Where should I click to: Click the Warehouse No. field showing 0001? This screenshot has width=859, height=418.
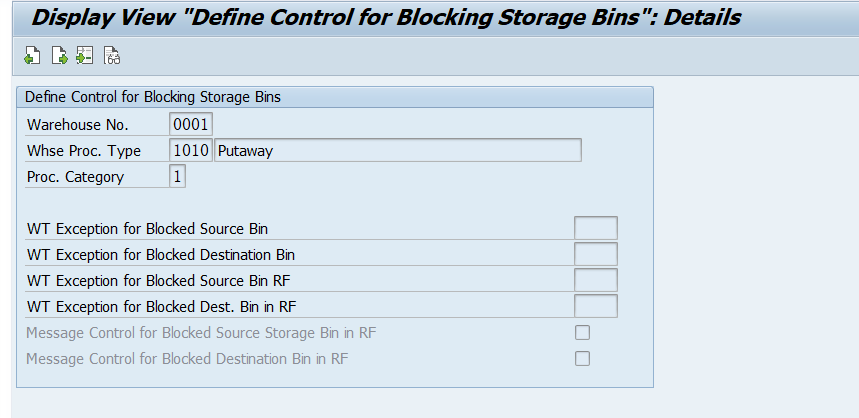pyautogui.click(x=191, y=125)
